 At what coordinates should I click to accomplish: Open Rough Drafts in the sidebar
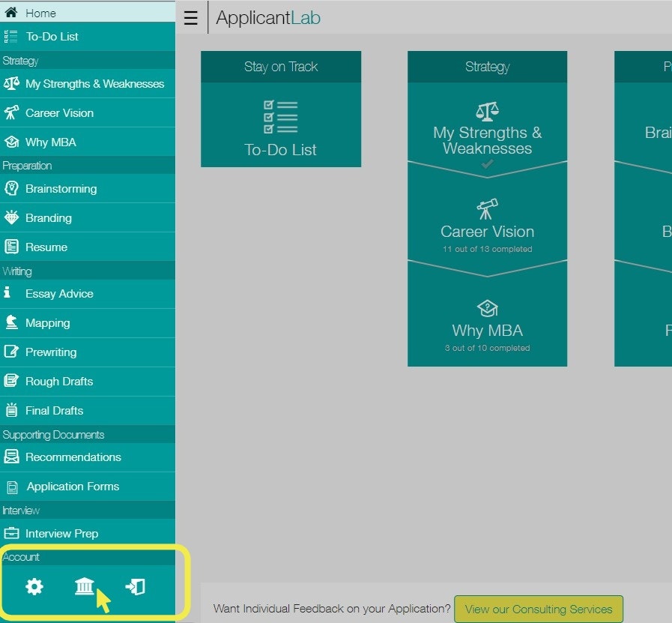(59, 382)
